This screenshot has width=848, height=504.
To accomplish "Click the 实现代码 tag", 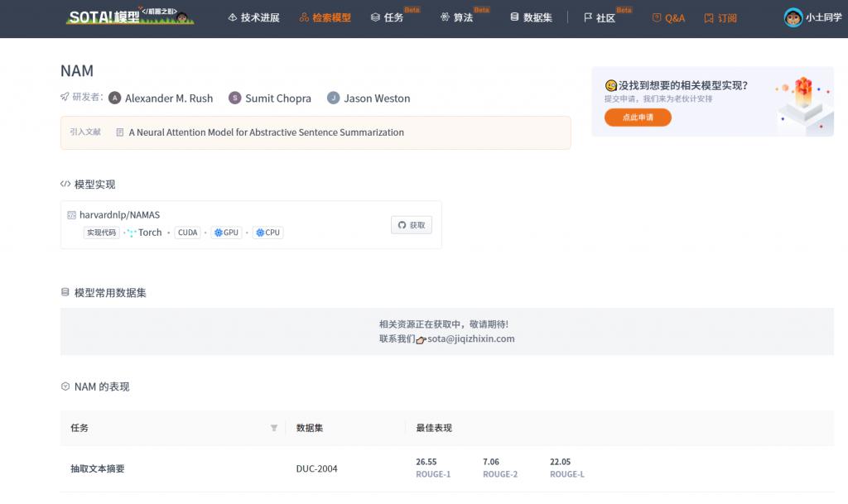I will [102, 233].
